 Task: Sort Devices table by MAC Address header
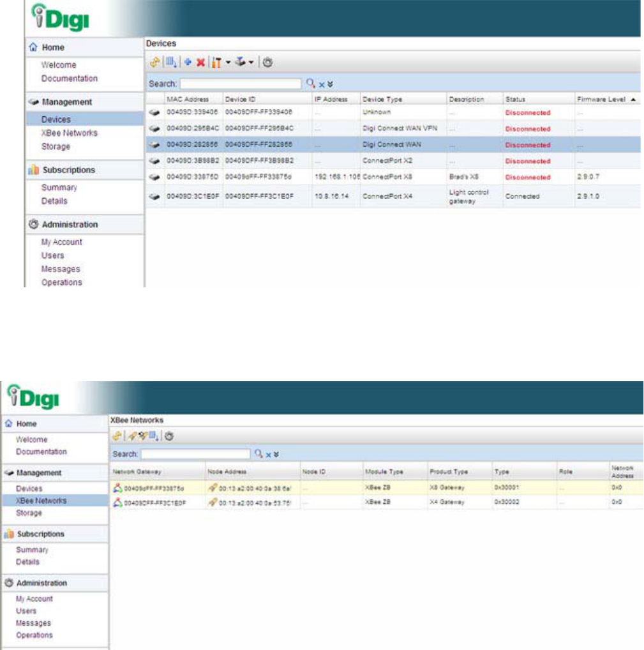point(188,99)
